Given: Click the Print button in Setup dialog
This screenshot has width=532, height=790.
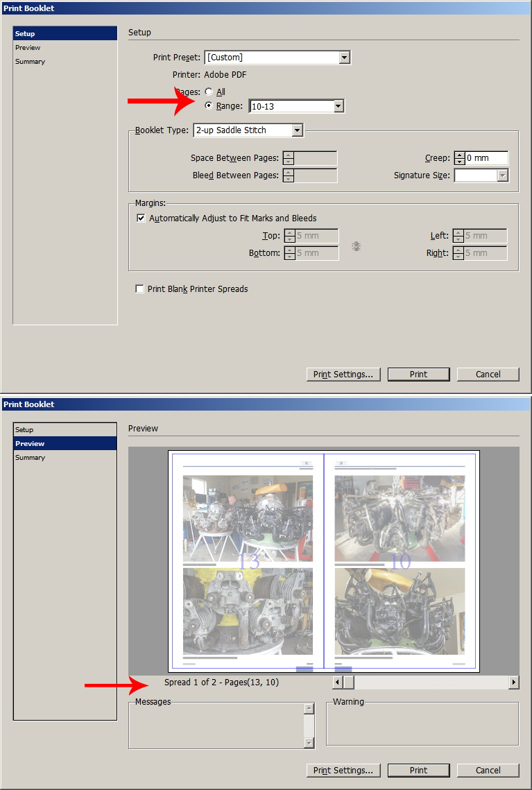Looking at the screenshot, I should click(419, 375).
